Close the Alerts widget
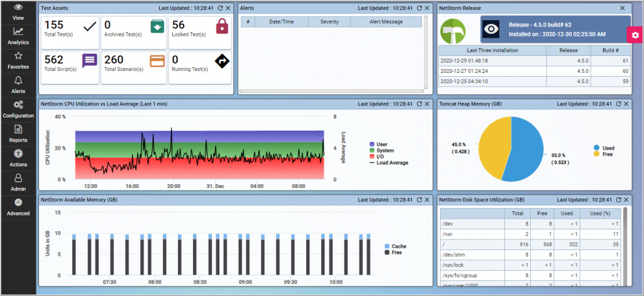644x296 pixels. point(427,8)
